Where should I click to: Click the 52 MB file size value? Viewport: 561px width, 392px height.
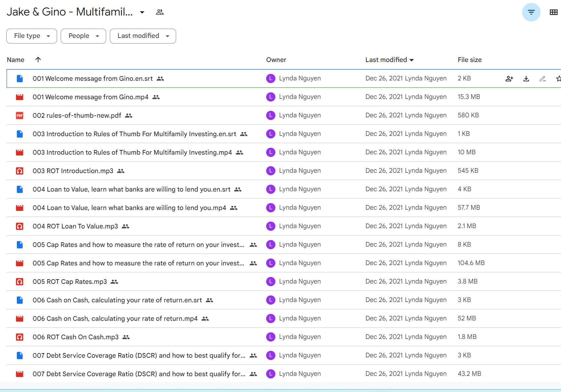[x=467, y=318]
